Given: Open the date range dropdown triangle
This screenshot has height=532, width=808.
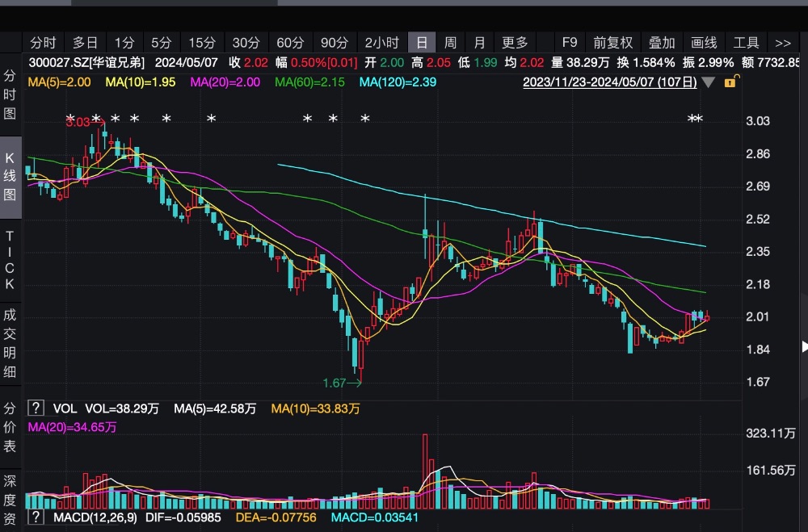Looking at the screenshot, I should point(709,82).
